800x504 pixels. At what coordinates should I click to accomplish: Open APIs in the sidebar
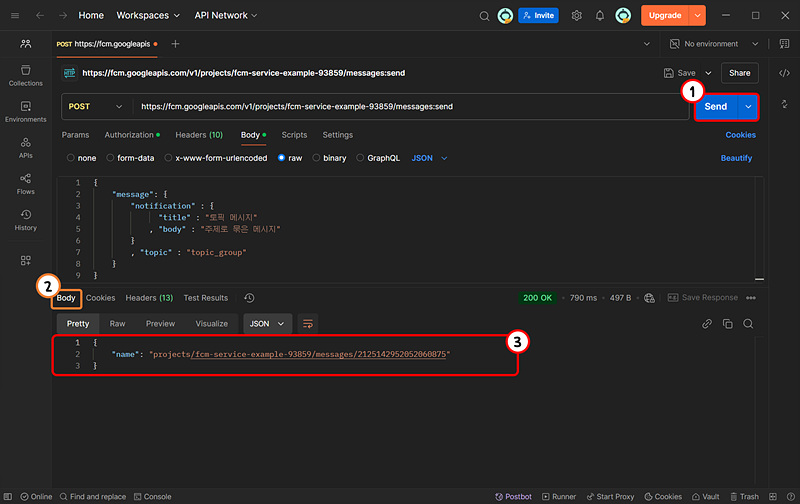[26, 147]
